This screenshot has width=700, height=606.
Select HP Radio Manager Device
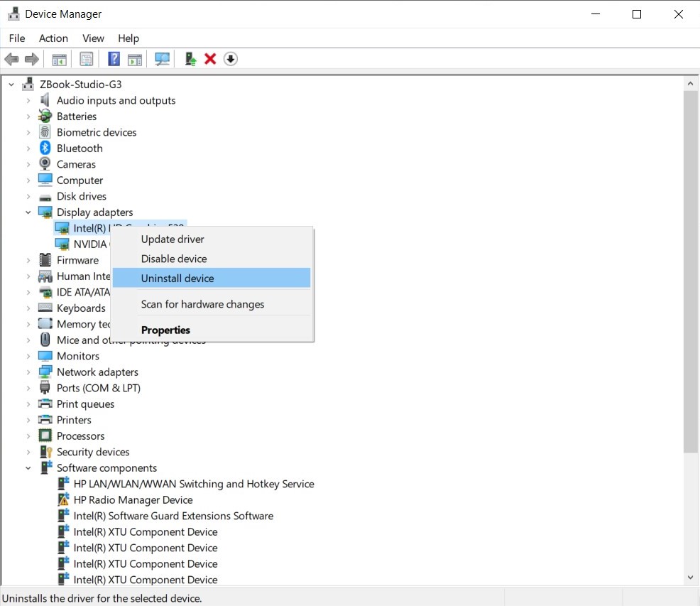(x=133, y=500)
